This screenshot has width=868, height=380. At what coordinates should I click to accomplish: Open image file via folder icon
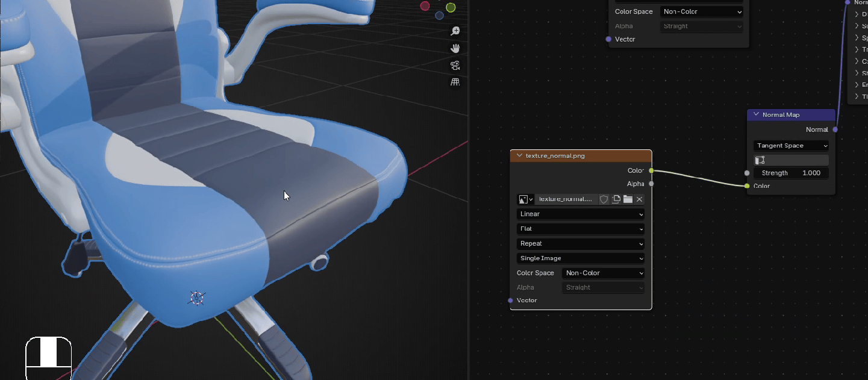(628, 199)
